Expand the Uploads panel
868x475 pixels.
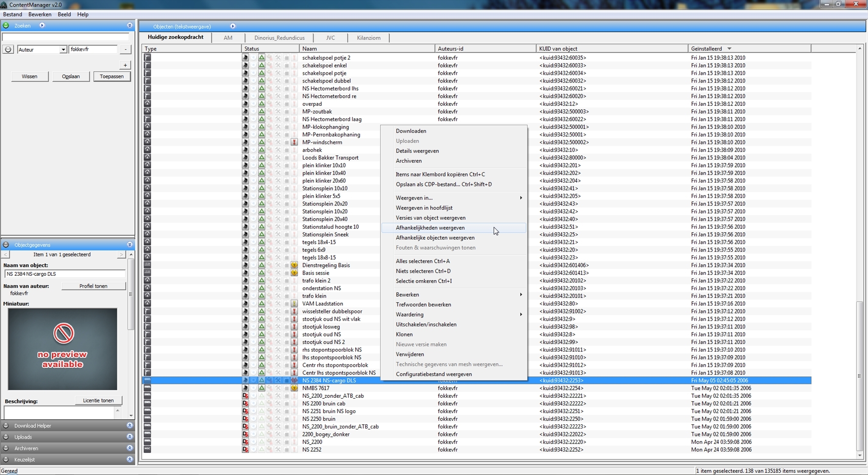click(x=130, y=437)
